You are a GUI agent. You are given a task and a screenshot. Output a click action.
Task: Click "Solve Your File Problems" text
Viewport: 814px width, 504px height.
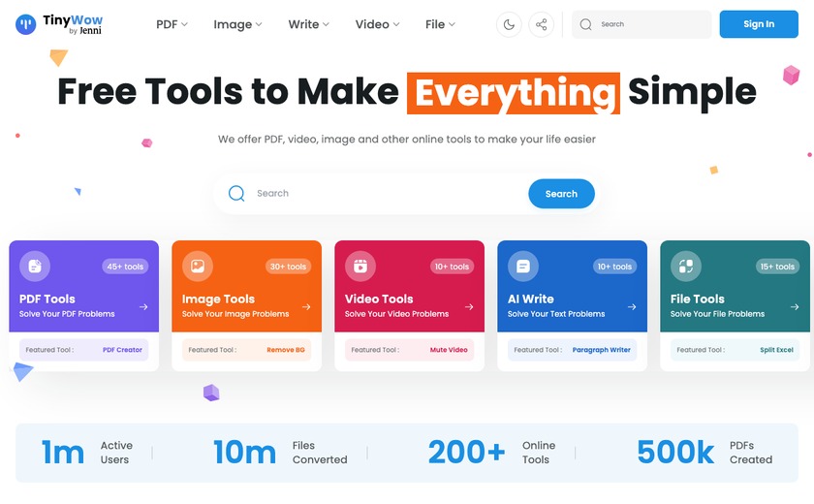click(717, 314)
